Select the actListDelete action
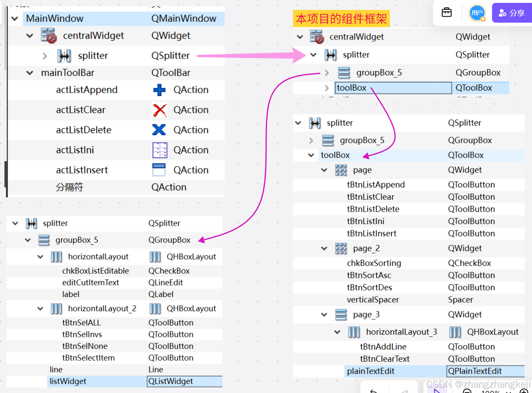 [x=116, y=130]
